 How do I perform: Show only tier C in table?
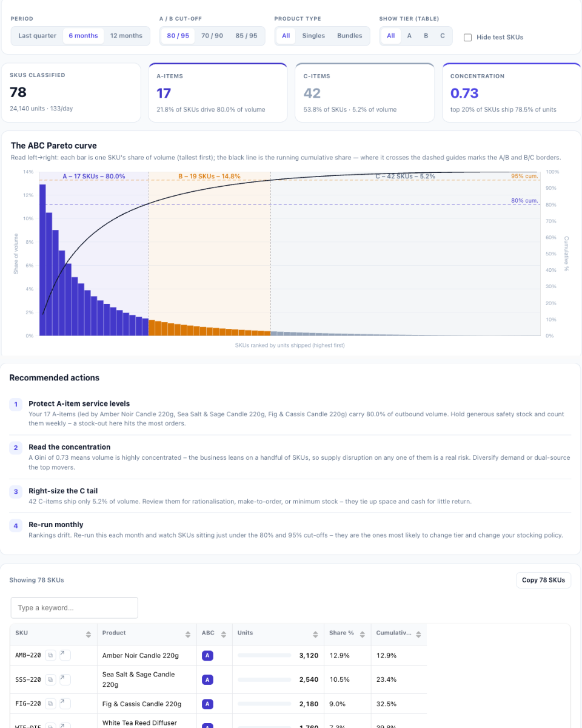pyautogui.click(x=443, y=36)
